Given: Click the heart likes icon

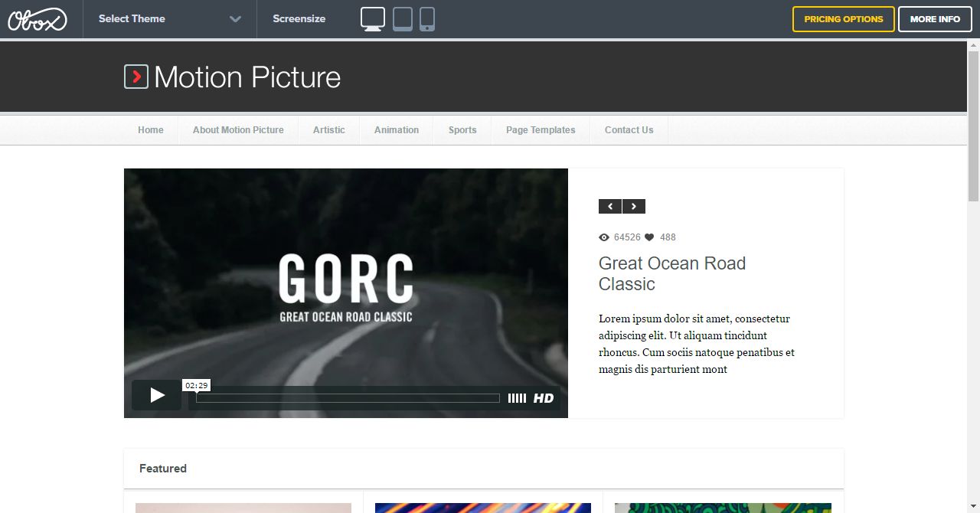Looking at the screenshot, I should click(x=649, y=237).
